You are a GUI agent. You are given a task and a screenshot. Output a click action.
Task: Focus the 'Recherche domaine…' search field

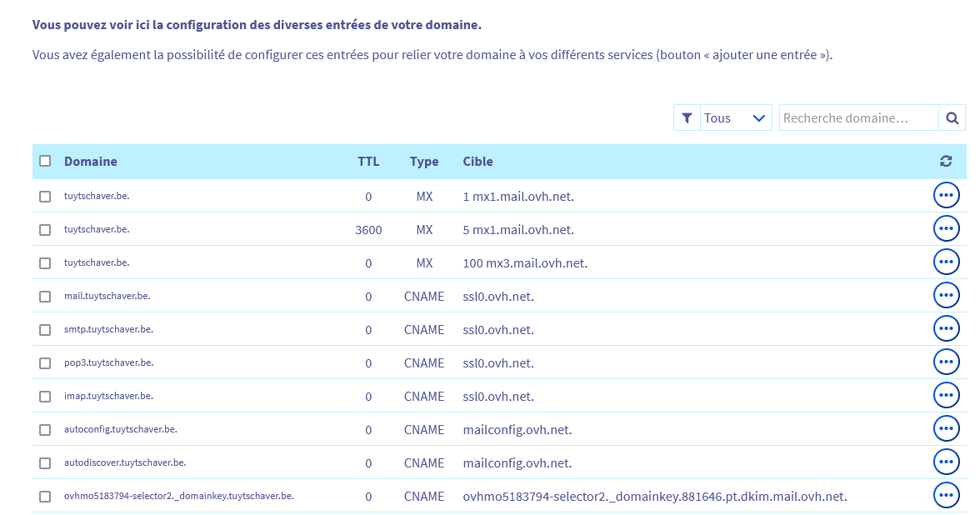858,118
